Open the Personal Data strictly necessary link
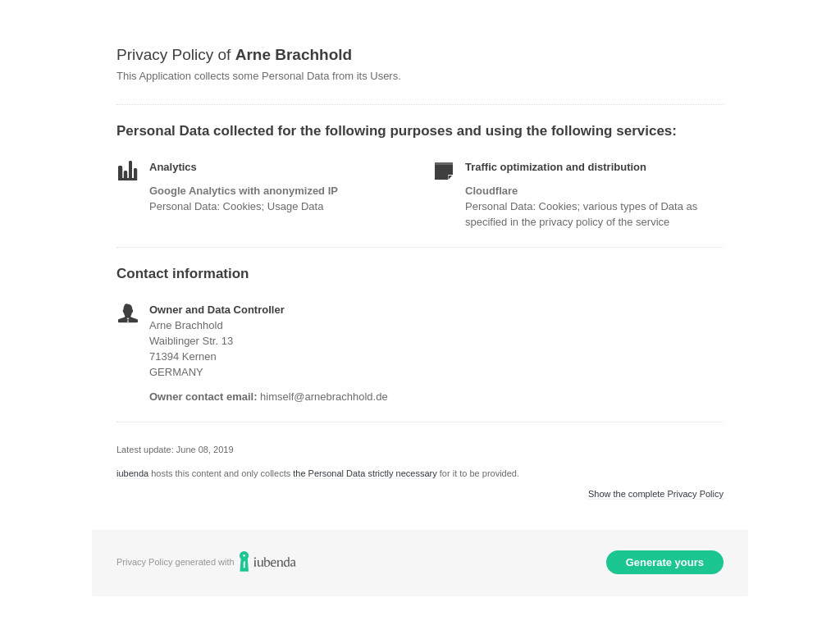Viewport: 840px width, 630px height. tap(364, 473)
